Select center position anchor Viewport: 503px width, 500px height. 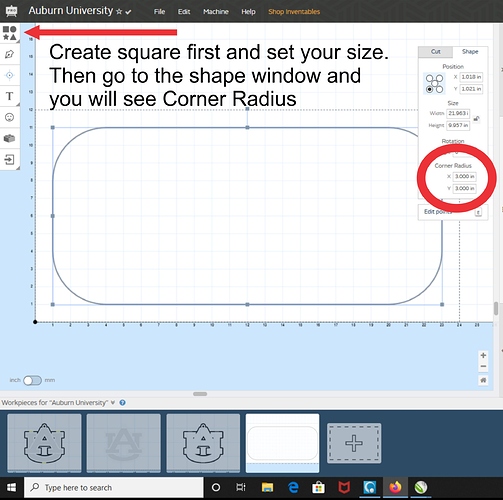tap(435, 84)
